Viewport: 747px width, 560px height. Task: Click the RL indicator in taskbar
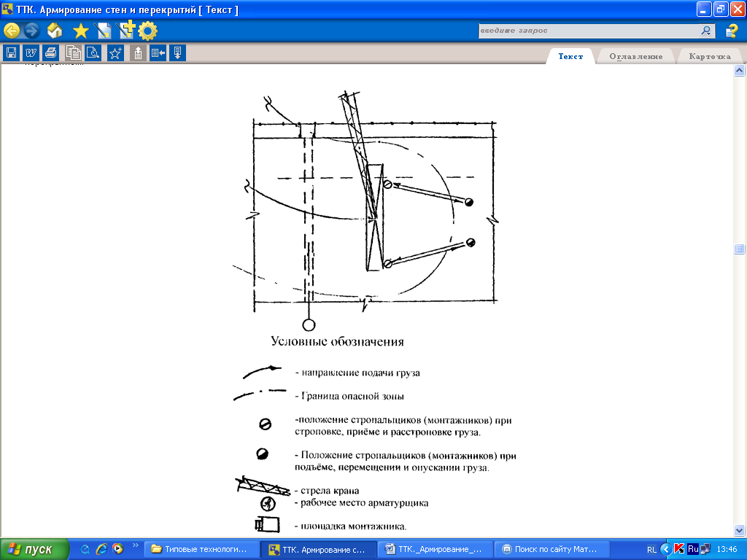[x=651, y=550]
